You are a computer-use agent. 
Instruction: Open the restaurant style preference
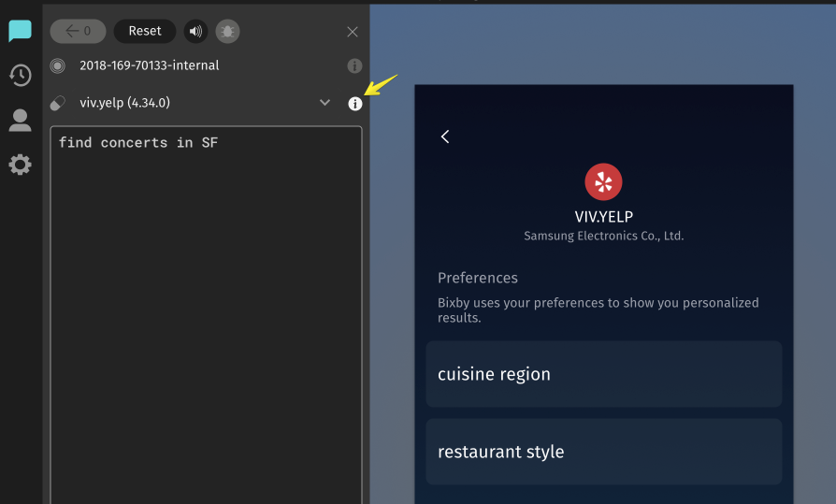click(x=604, y=452)
